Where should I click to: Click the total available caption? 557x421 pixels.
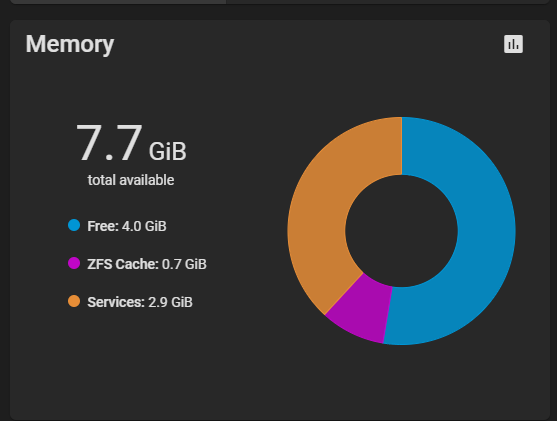(131, 180)
